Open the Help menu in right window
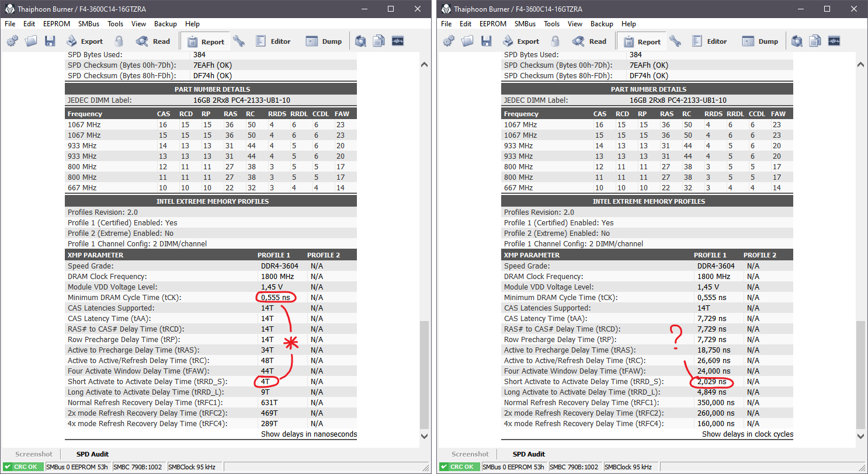The width and height of the screenshot is (868, 474). [629, 24]
